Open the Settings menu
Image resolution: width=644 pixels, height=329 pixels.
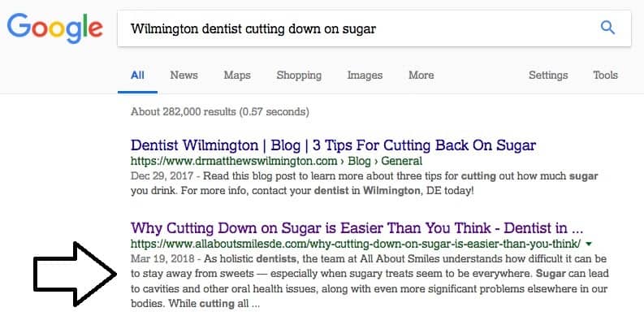[x=548, y=76]
